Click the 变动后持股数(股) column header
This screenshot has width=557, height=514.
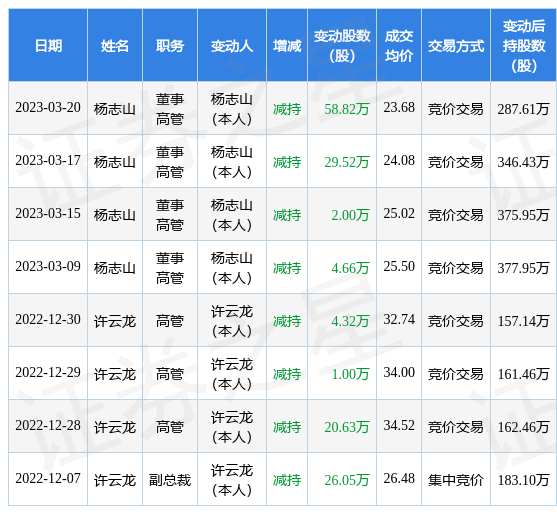(x=524, y=46)
